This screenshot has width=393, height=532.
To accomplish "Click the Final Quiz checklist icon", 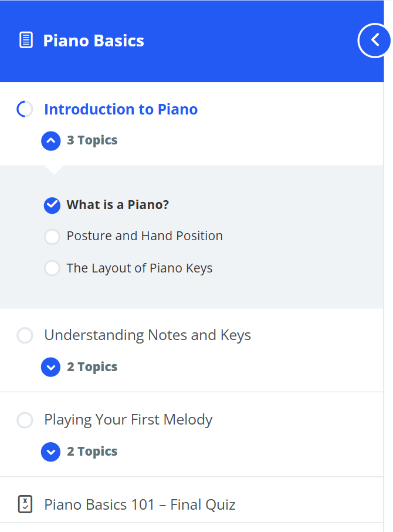I will (25, 504).
